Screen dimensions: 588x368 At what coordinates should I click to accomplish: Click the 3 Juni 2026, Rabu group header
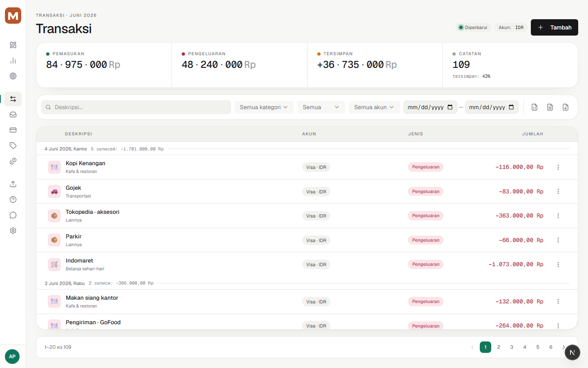tap(65, 283)
